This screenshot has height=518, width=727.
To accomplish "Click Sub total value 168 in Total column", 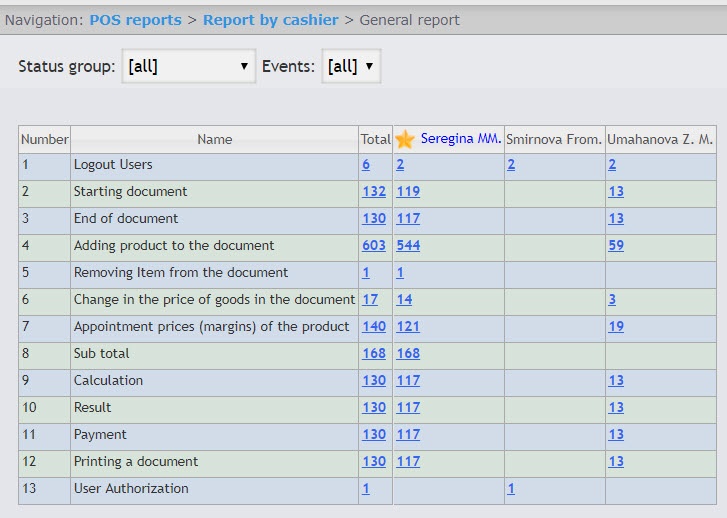I will (x=373, y=353).
